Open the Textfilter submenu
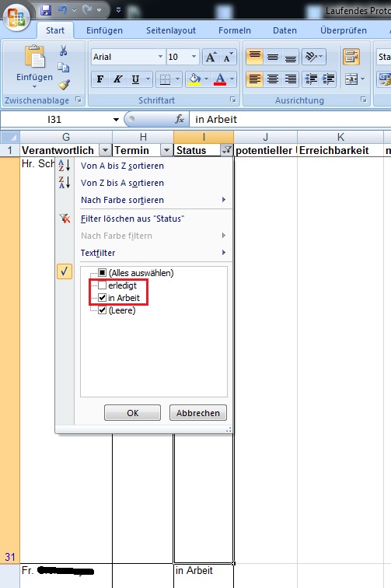 pos(144,253)
